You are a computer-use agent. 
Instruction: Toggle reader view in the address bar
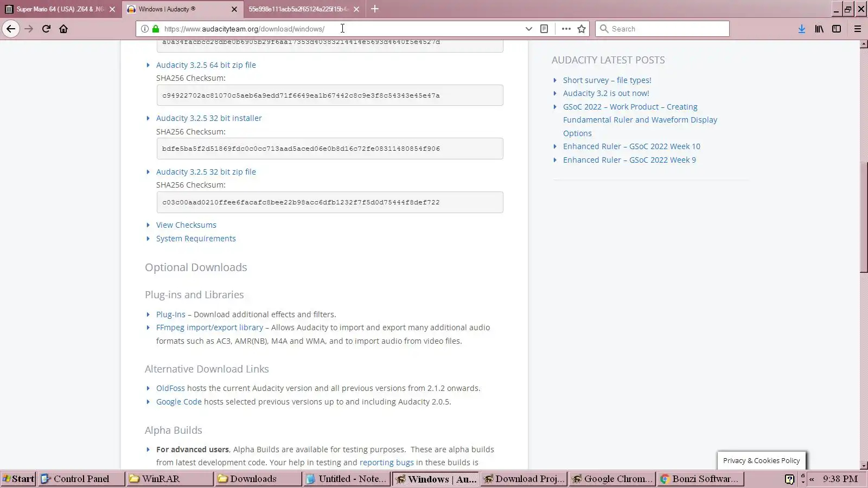click(x=544, y=29)
